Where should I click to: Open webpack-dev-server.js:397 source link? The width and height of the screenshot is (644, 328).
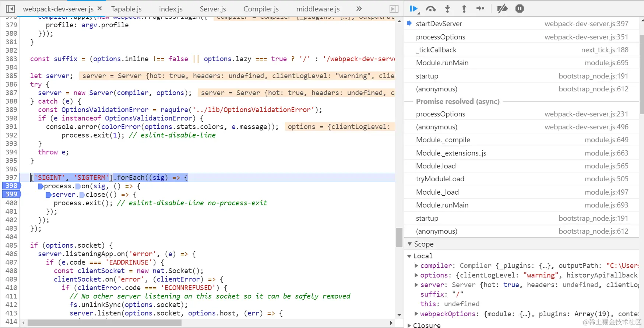[x=586, y=24]
